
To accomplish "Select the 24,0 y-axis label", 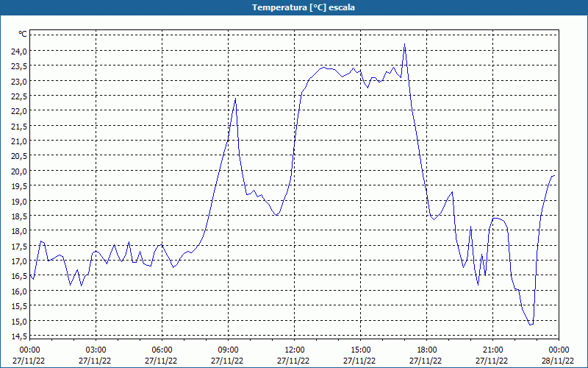I will [19, 52].
